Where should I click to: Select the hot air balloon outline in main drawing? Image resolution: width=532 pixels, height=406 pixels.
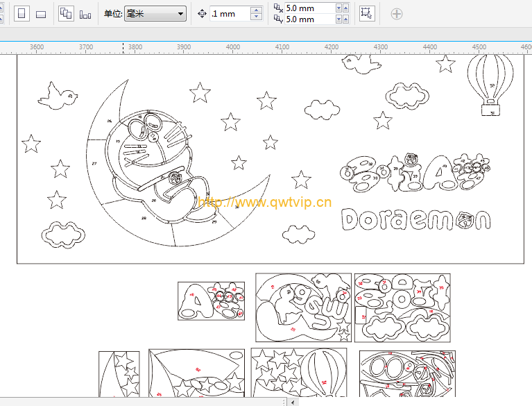(x=490, y=85)
